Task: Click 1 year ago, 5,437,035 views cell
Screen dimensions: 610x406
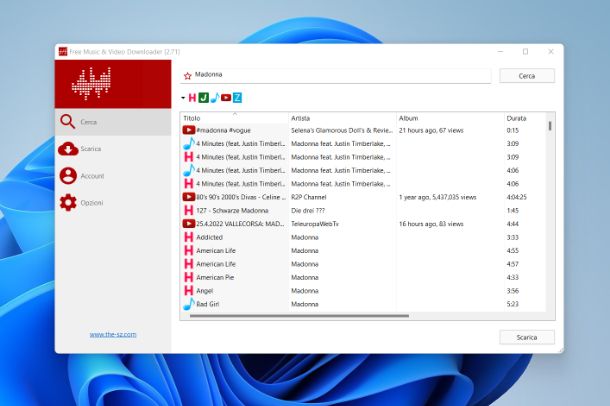Action: click(438, 197)
